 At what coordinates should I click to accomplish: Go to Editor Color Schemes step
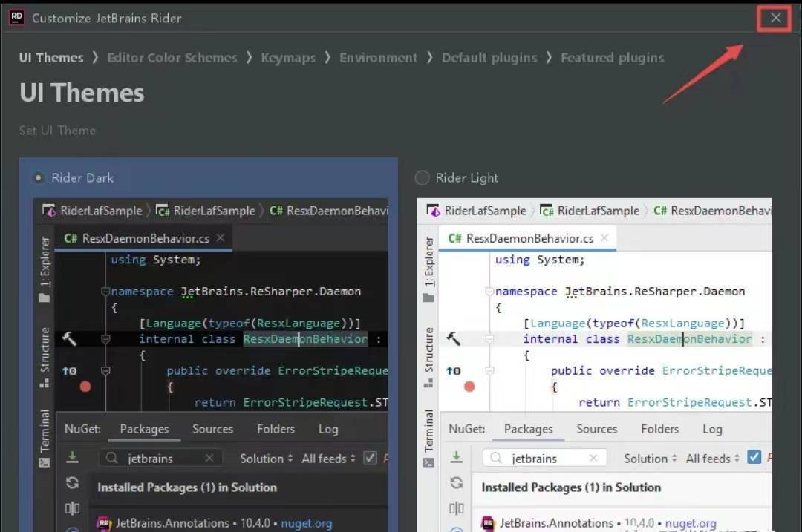[172, 58]
